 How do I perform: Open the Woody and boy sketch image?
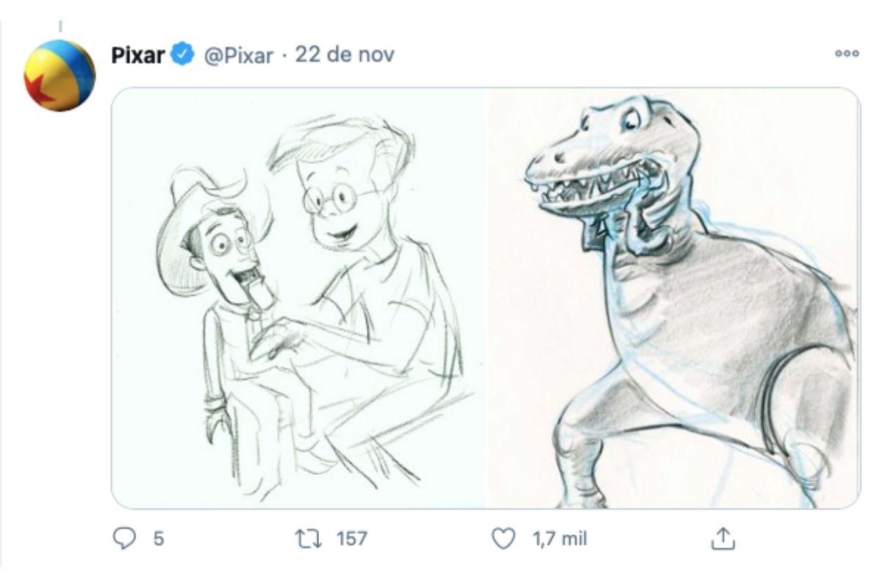click(x=298, y=298)
